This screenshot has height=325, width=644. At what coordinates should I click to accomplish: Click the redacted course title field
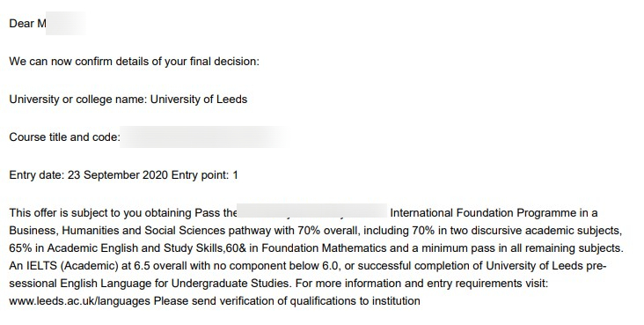[204, 137]
